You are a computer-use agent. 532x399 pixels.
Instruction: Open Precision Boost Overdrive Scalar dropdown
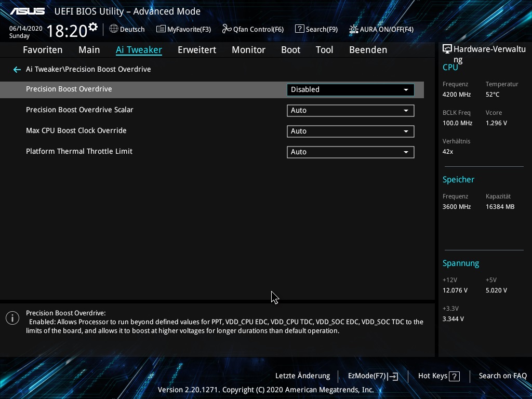[351, 111]
